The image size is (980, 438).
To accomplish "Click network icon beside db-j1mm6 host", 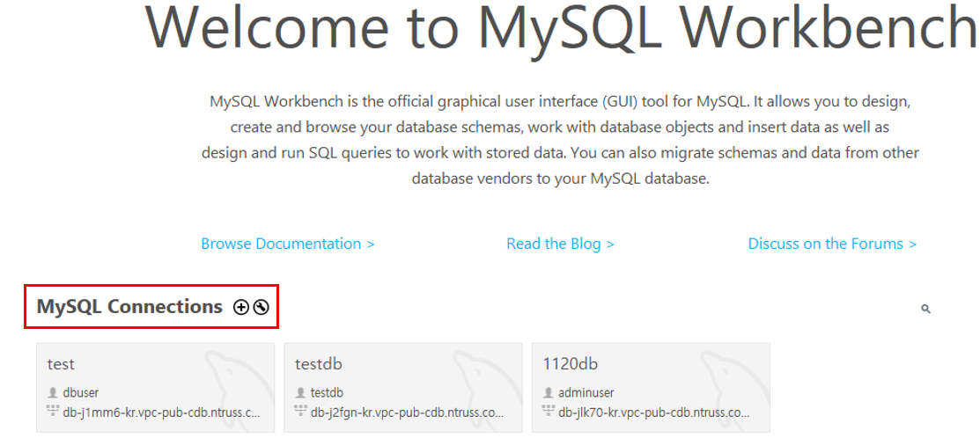I will click(53, 411).
